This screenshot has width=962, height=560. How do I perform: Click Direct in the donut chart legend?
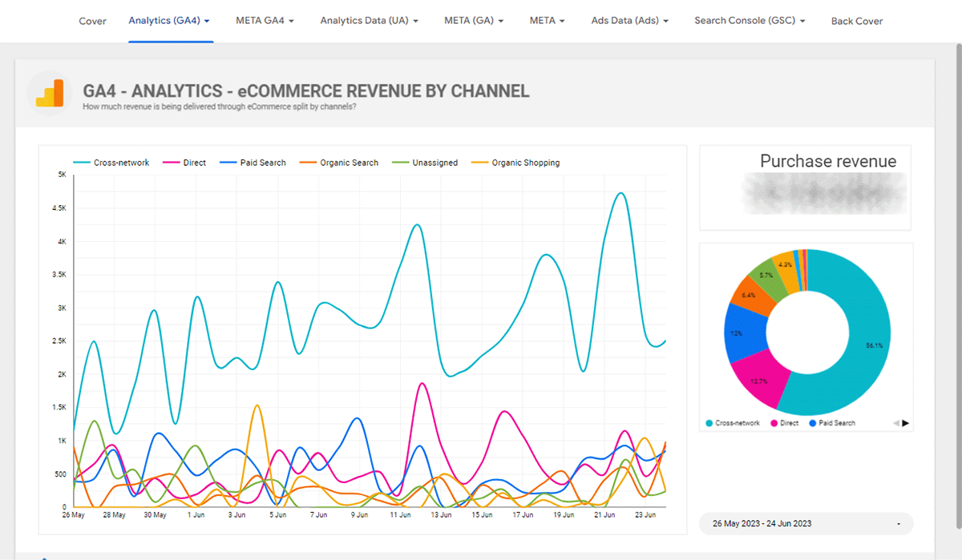click(x=784, y=423)
